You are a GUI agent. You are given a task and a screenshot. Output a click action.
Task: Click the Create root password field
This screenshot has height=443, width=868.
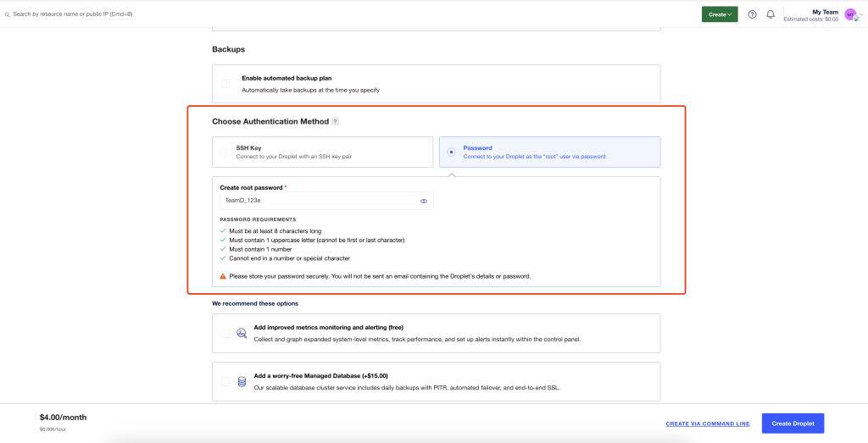click(x=326, y=201)
